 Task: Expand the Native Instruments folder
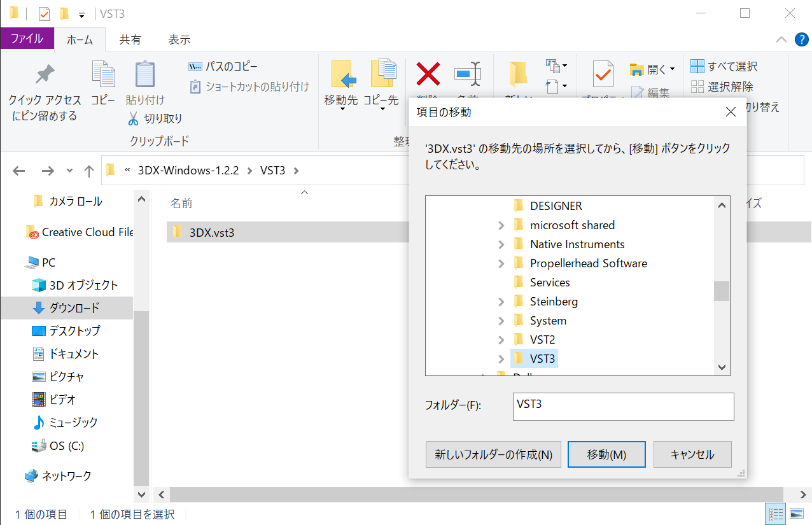[501, 244]
